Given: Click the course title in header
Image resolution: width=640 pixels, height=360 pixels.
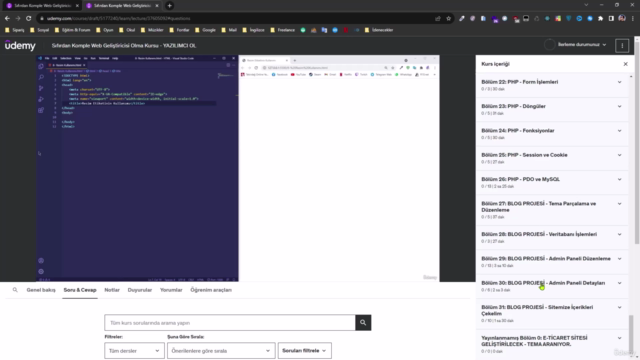Looking at the screenshot, I should click(124, 45).
